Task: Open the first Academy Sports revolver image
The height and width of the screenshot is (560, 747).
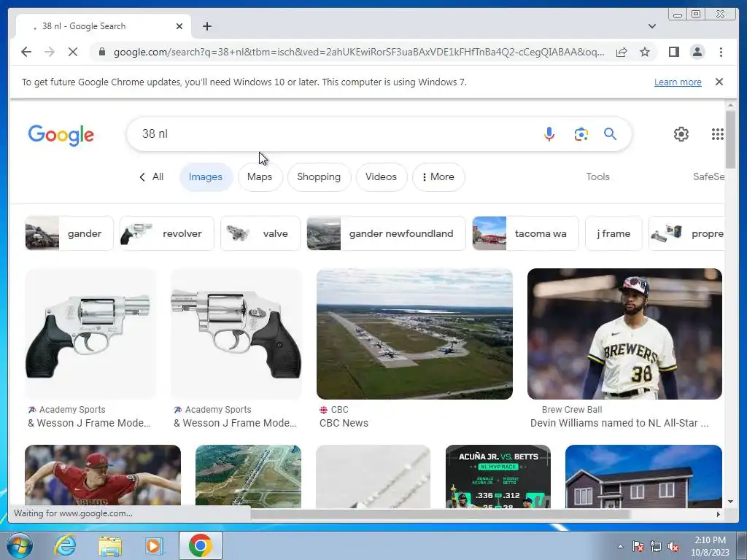Action: [x=90, y=334]
